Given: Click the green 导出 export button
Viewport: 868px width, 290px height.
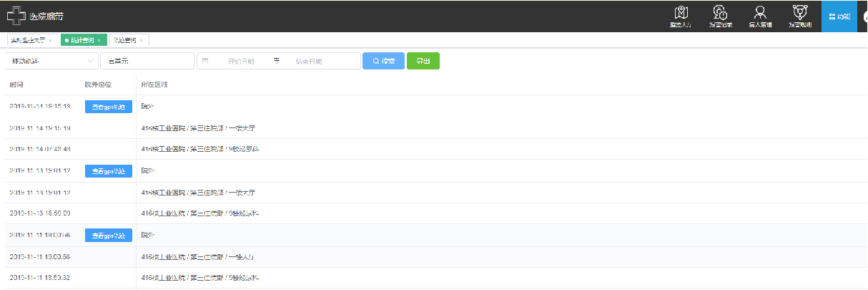Looking at the screenshot, I should coord(423,62).
